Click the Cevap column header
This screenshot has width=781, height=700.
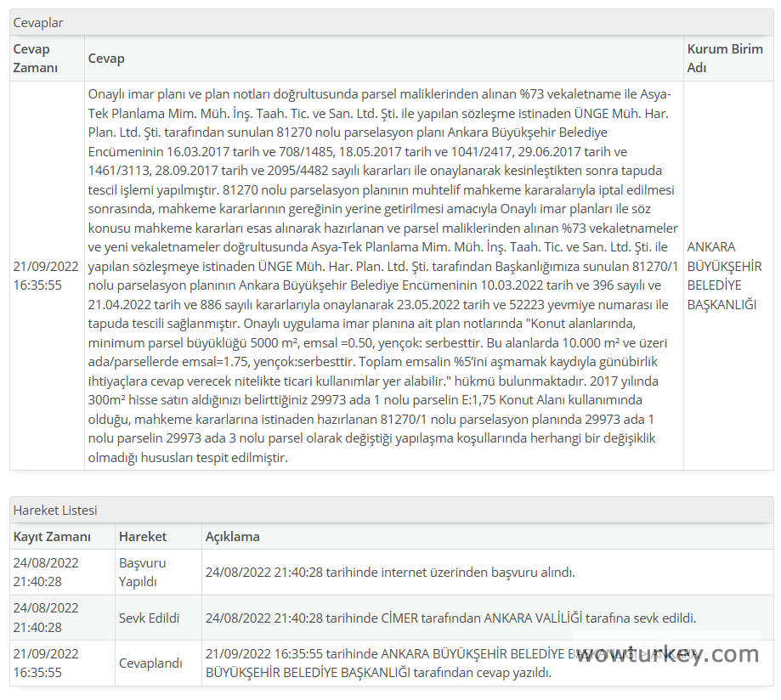click(106, 59)
